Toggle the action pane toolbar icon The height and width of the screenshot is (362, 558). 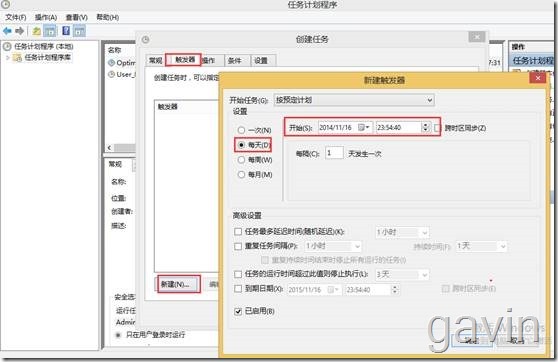tap(79, 31)
